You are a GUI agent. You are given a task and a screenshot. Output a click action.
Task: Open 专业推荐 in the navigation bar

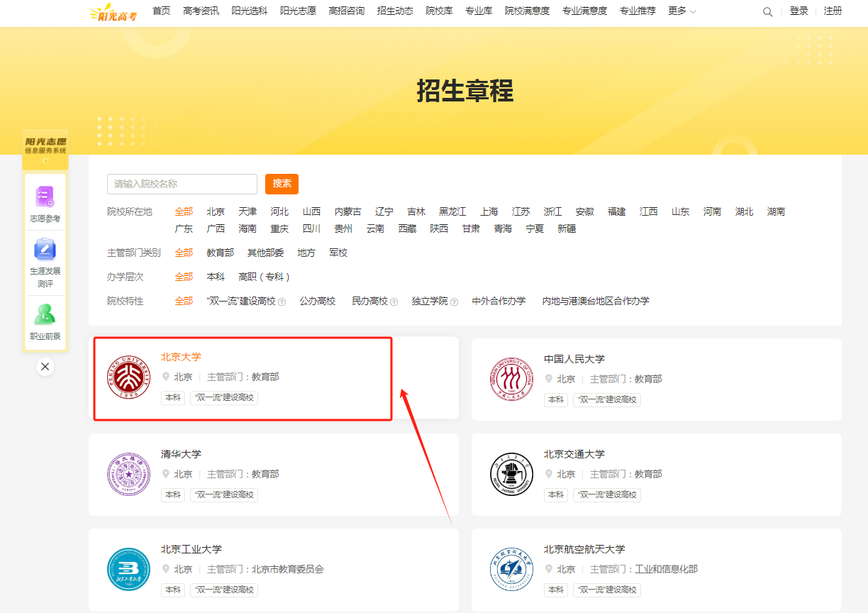point(638,11)
